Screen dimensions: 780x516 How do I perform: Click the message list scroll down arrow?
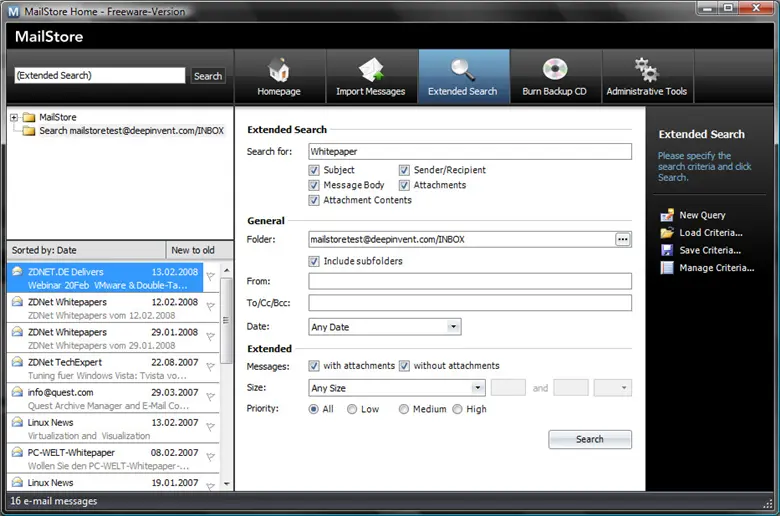click(x=226, y=484)
